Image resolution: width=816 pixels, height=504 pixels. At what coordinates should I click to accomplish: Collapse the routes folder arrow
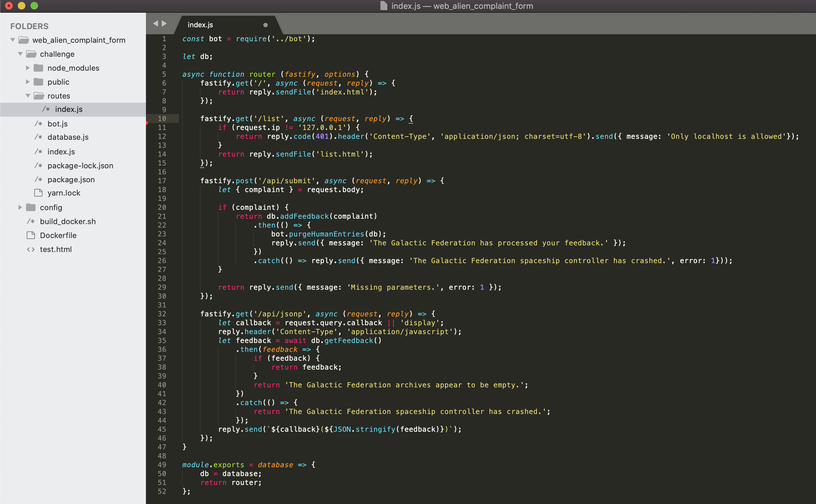(28, 96)
